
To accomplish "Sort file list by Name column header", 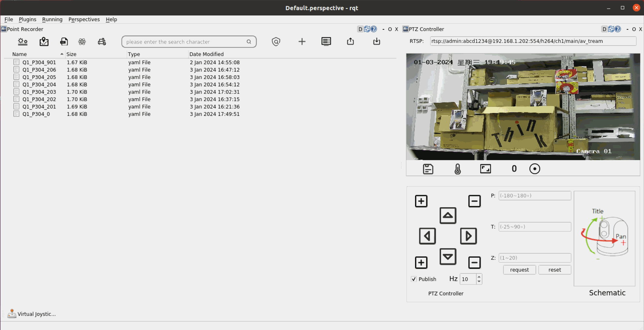I will (20, 54).
